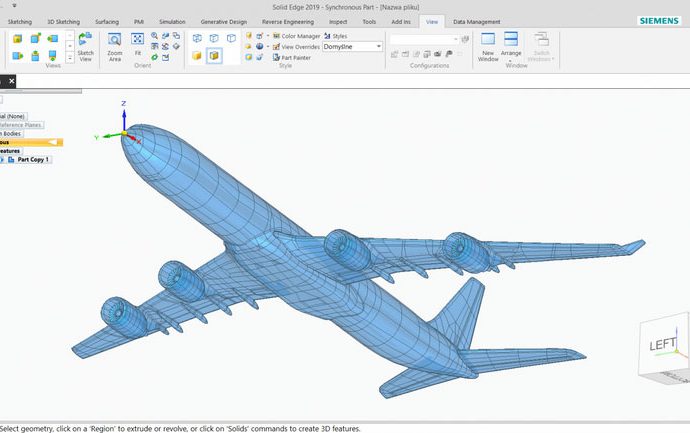Select shaded with visible edges style

[x=214, y=56]
